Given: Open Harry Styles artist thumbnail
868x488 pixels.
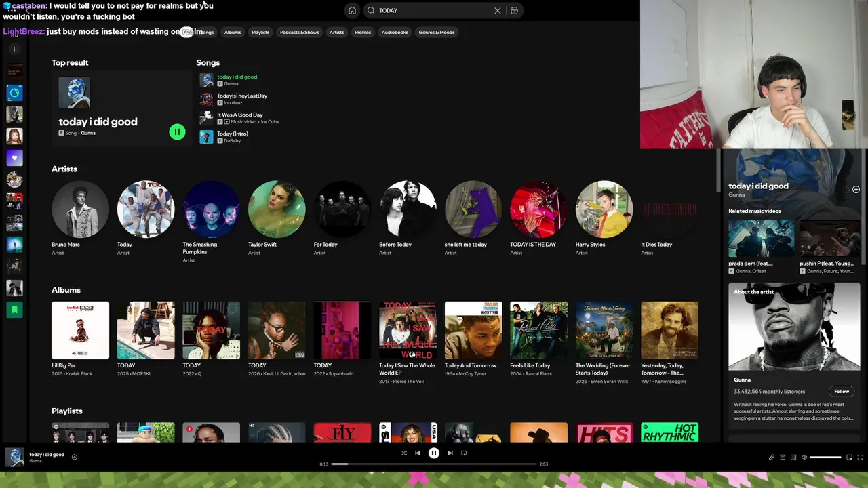Looking at the screenshot, I should coord(604,209).
